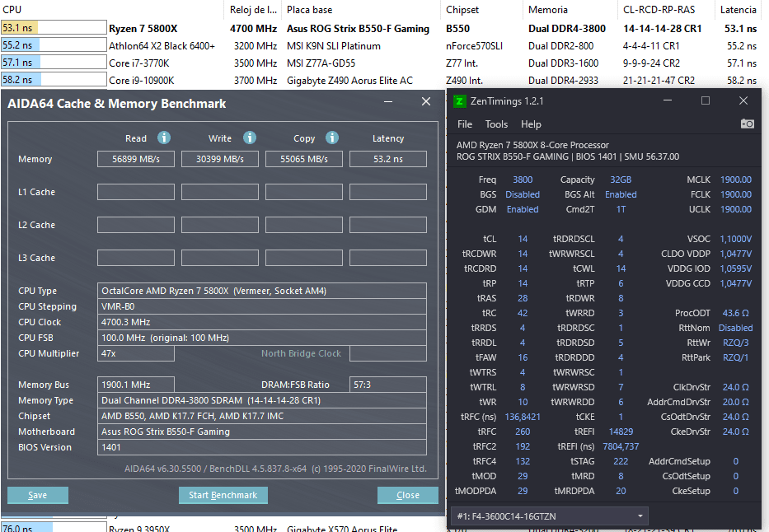
Task: Click the BIOS Version 1401 field
Action: pyautogui.click(x=262, y=448)
